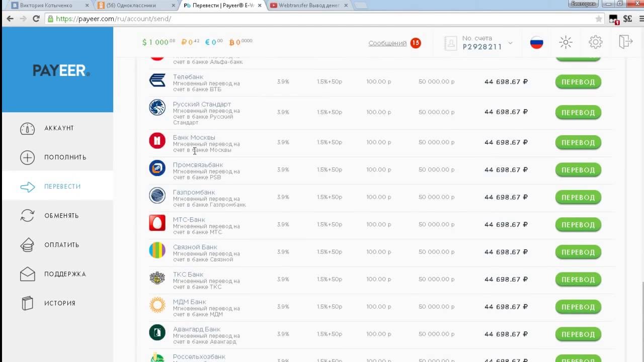Click the document icon for История

pos(27,303)
